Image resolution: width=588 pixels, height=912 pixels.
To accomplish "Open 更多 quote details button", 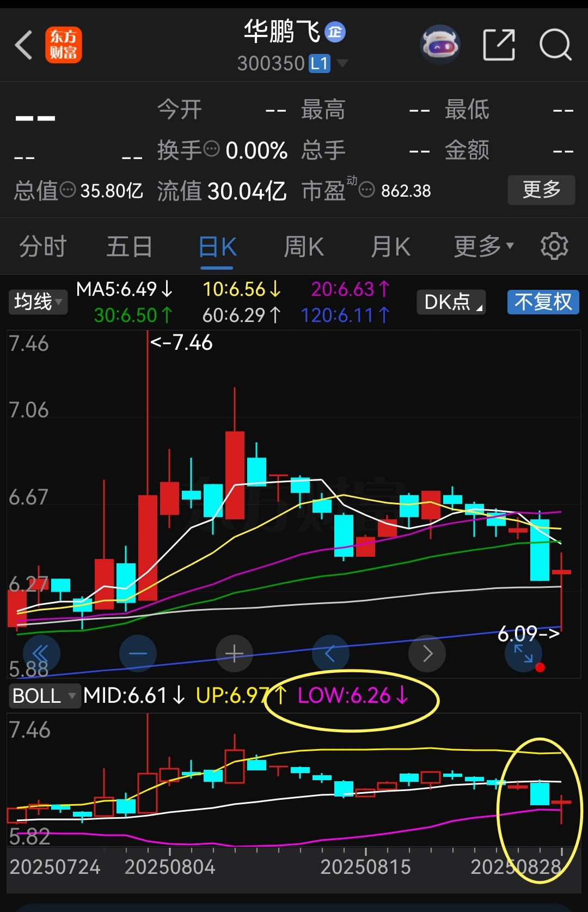I will tap(541, 190).
